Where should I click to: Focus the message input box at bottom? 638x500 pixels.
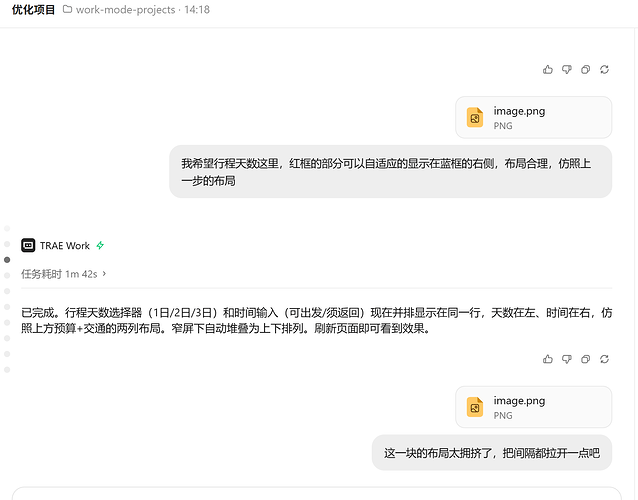tap(317, 493)
